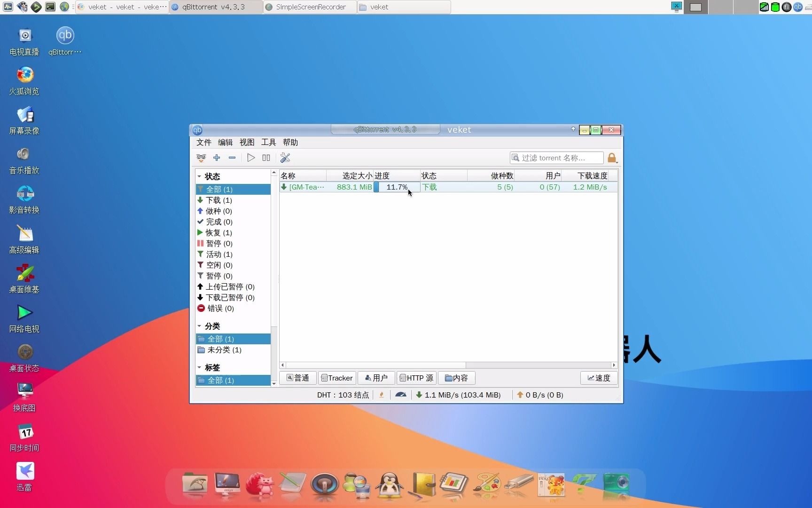Screen dimensions: 812x508
Task: Sort by 下载速度 column header
Action: (x=585, y=175)
